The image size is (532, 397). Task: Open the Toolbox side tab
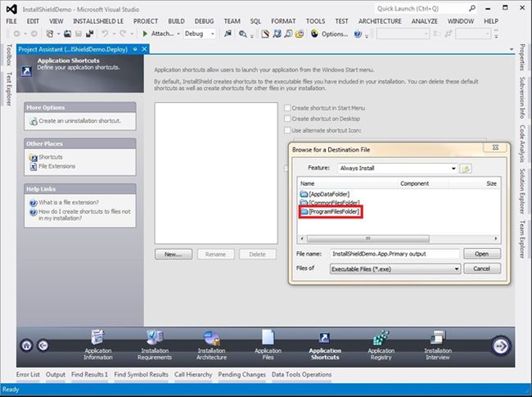(9, 54)
